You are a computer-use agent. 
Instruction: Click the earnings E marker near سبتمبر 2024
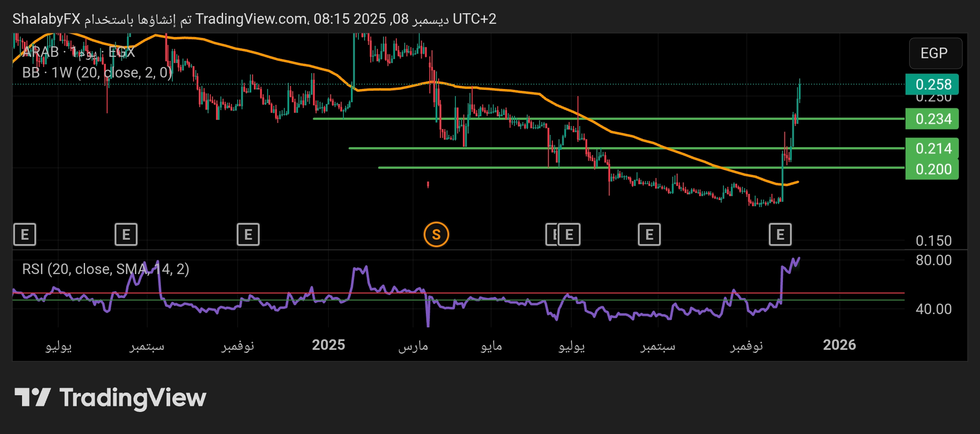click(126, 234)
